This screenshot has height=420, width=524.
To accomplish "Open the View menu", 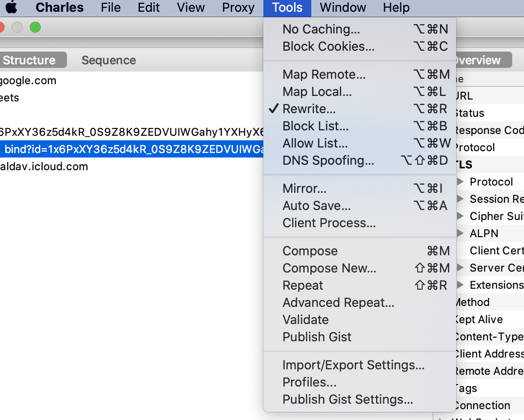I will (191, 8).
